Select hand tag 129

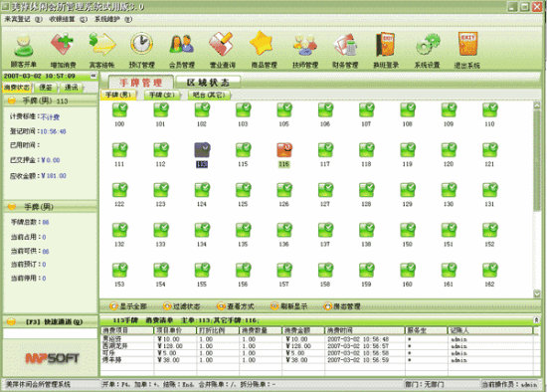tap(408, 194)
